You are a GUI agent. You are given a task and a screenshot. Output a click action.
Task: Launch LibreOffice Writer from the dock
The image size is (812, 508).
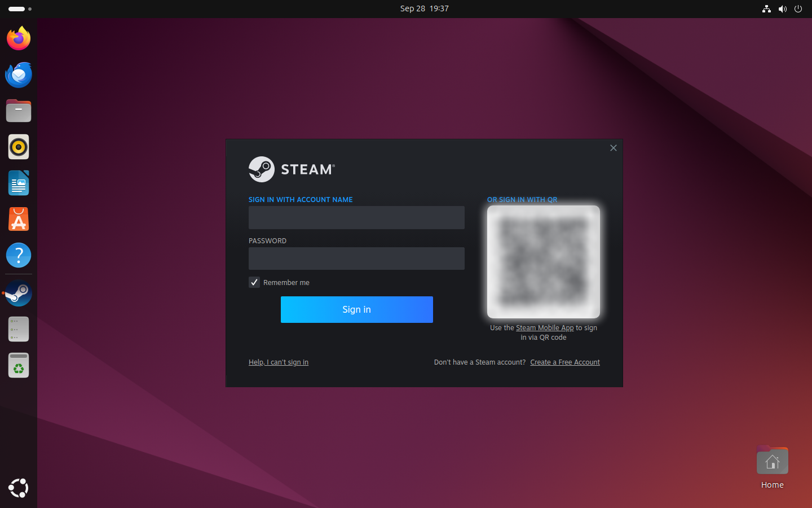(x=19, y=183)
